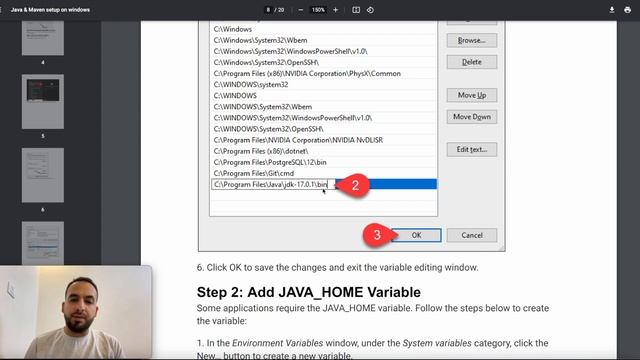Select the jdk-17.0.1\bin path entry field
This screenshot has height=360, width=640.
coord(273,184)
